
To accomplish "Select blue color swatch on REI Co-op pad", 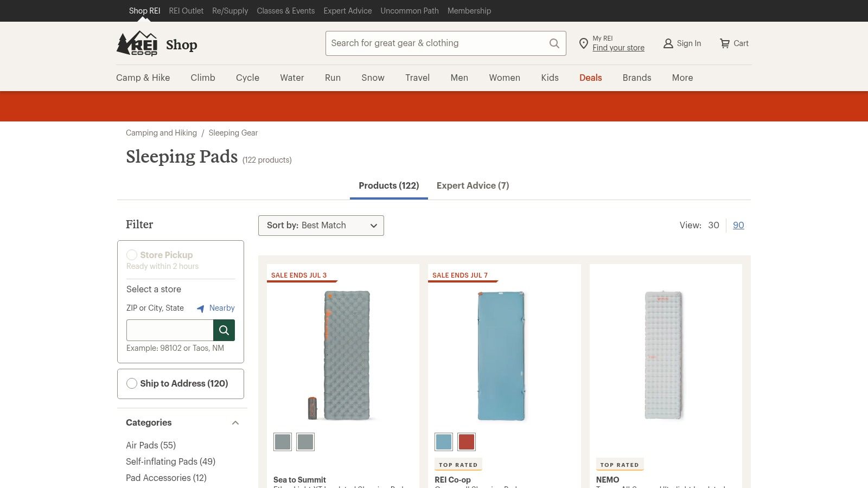I will 444,442.
